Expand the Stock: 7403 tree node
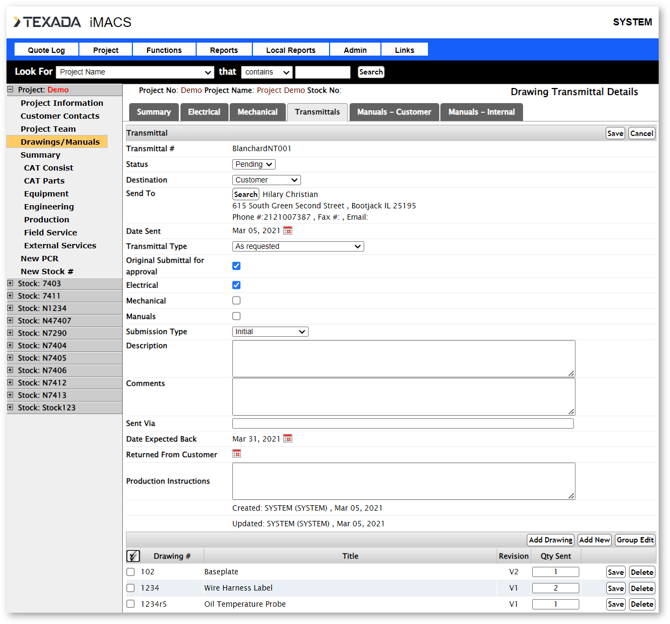The width and height of the screenshot is (670, 624). tap(11, 284)
